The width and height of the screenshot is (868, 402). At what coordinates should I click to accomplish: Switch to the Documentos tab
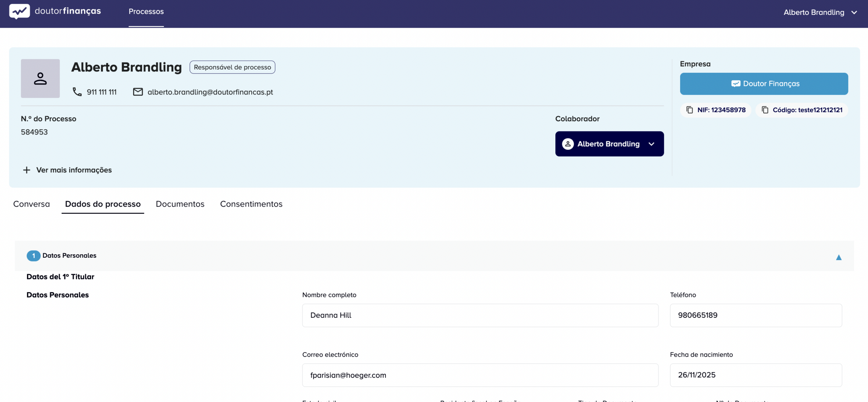(x=180, y=204)
